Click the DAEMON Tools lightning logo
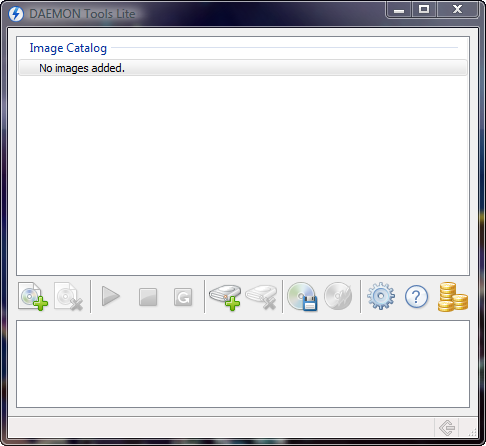The image size is (486, 446). tap(16, 14)
